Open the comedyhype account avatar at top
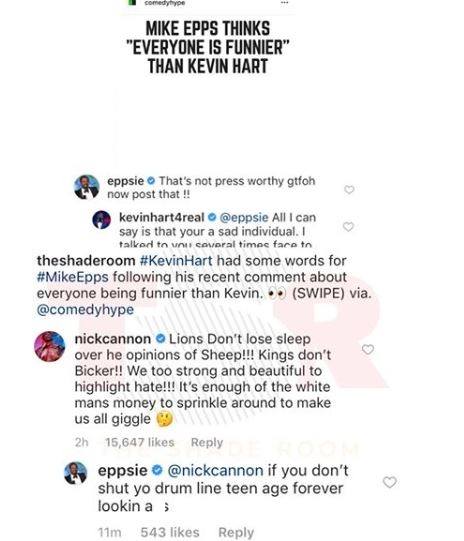 132,2
